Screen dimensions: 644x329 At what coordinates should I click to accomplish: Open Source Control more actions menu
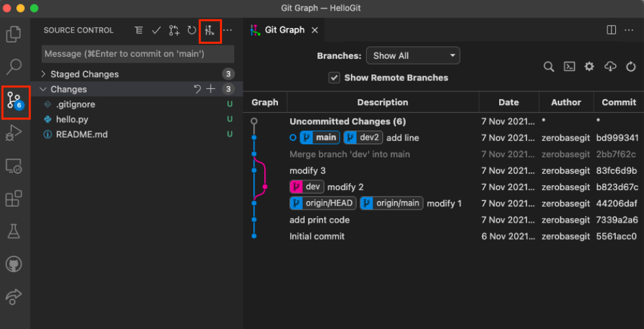click(227, 31)
